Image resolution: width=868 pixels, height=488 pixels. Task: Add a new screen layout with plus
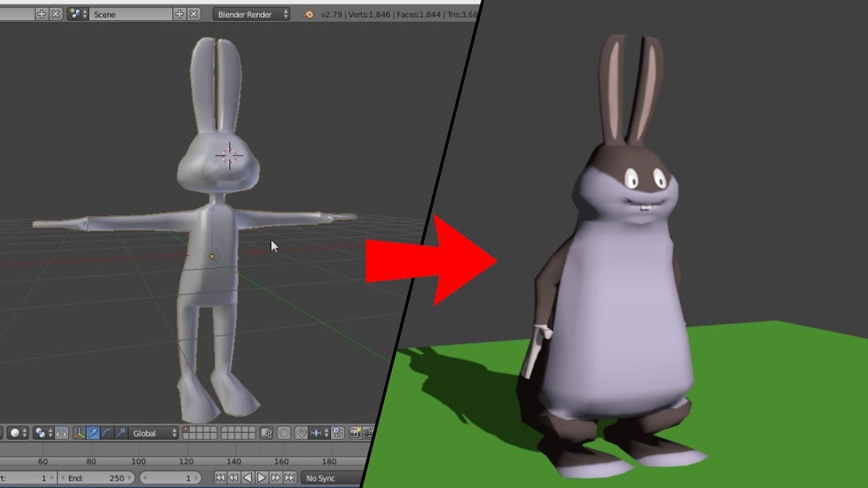pos(41,14)
